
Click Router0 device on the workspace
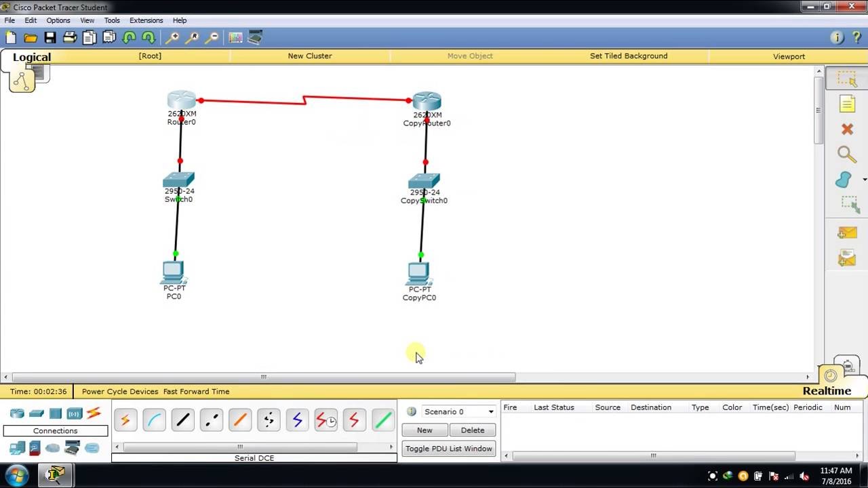182,102
